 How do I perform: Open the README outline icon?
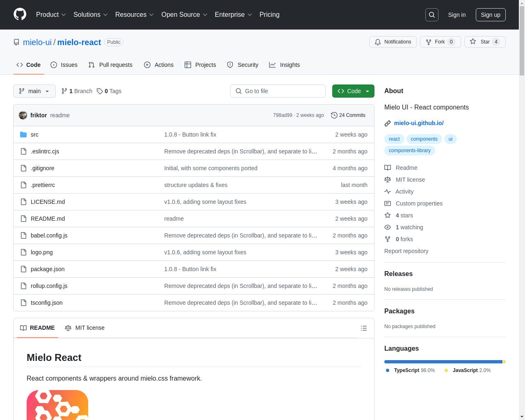point(363,328)
